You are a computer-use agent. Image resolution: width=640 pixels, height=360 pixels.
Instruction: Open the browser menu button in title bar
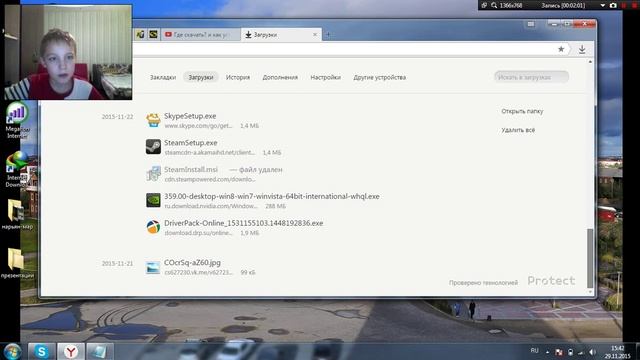pyautogui.click(x=531, y=24)
